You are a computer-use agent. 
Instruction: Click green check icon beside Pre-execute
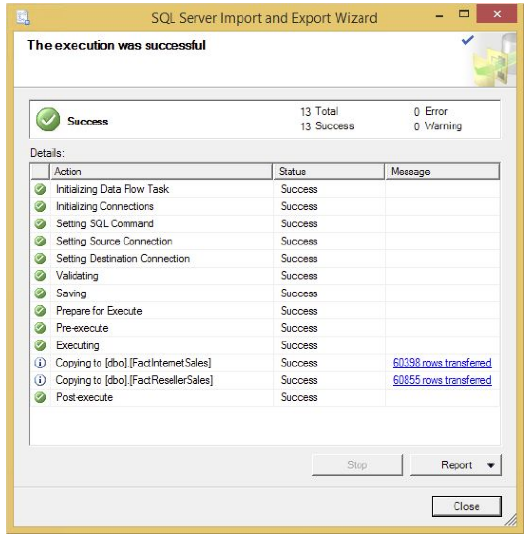(40, 328)
